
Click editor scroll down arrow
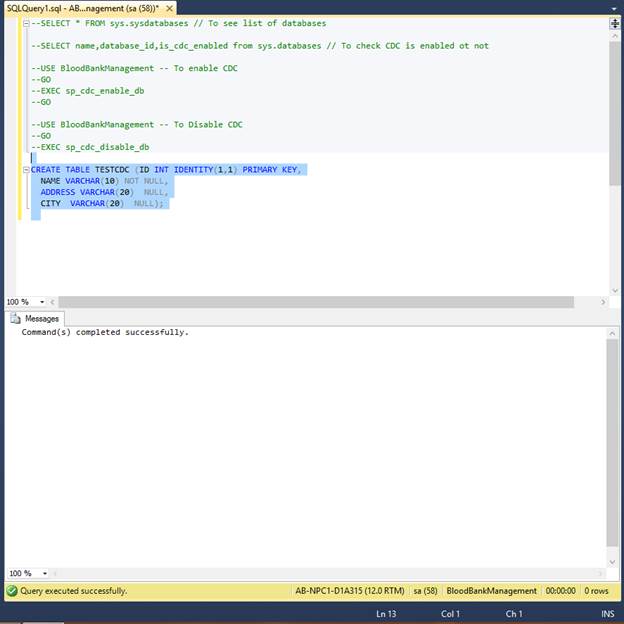pos(615,291)
